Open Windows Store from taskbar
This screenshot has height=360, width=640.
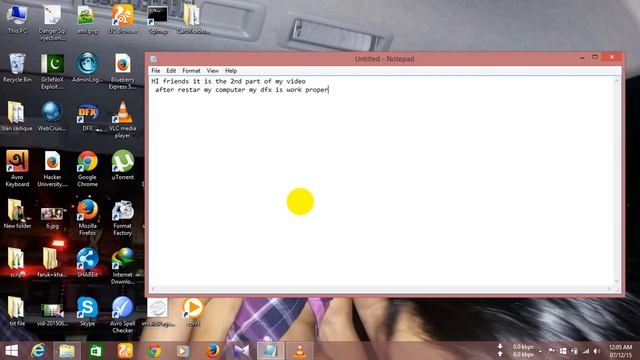[96, 351]
